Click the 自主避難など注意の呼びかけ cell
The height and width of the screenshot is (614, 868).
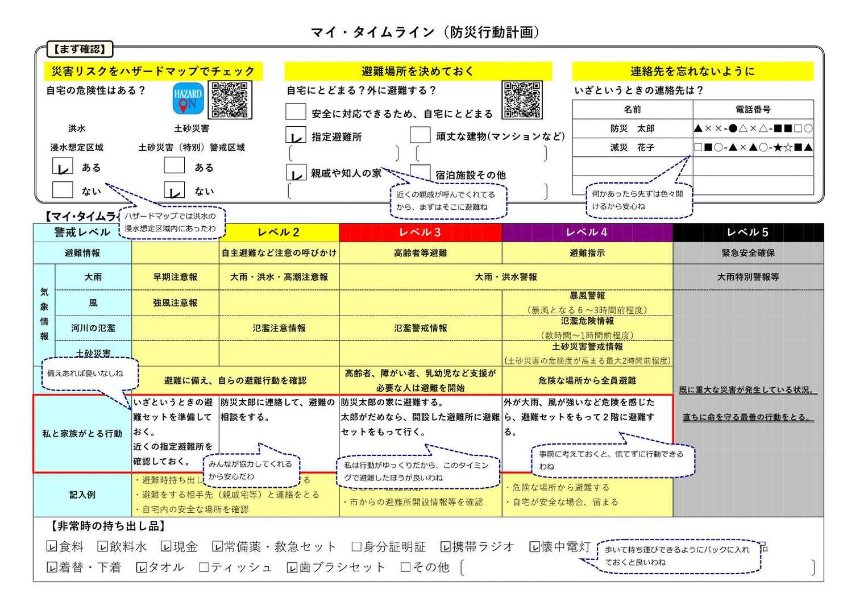[x=279, y=253]
